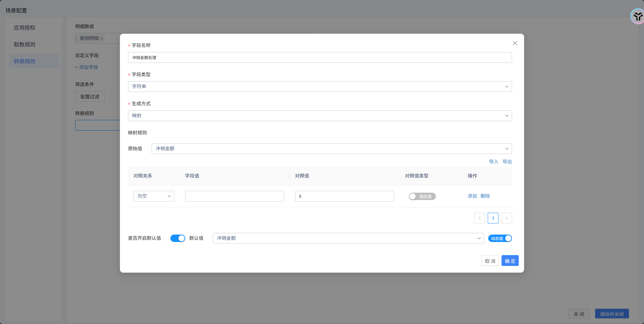Click the 确定 button
The image size is (644, 324).
tap(510, 261)
